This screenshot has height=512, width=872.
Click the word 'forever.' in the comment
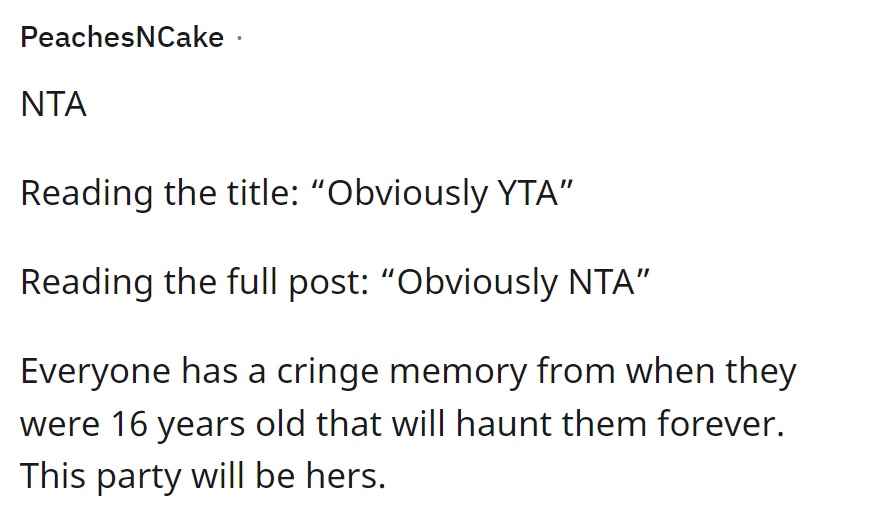(x=721, y=424)
